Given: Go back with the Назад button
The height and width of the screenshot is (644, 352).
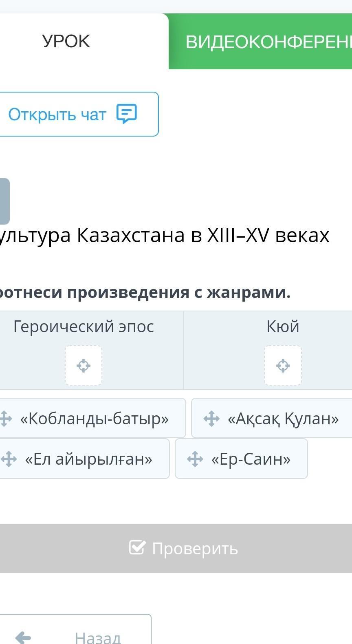Looking at the screenshot, I should tap(75, 629).
